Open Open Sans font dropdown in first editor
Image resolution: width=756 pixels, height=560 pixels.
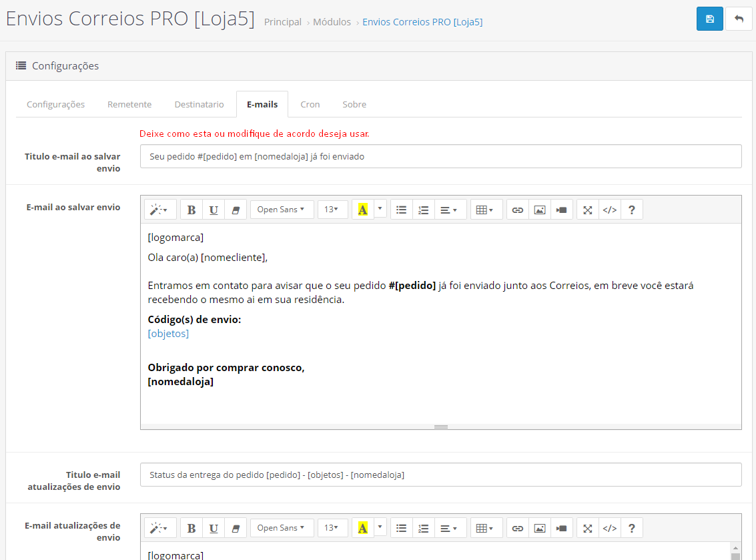pos(282,210)
